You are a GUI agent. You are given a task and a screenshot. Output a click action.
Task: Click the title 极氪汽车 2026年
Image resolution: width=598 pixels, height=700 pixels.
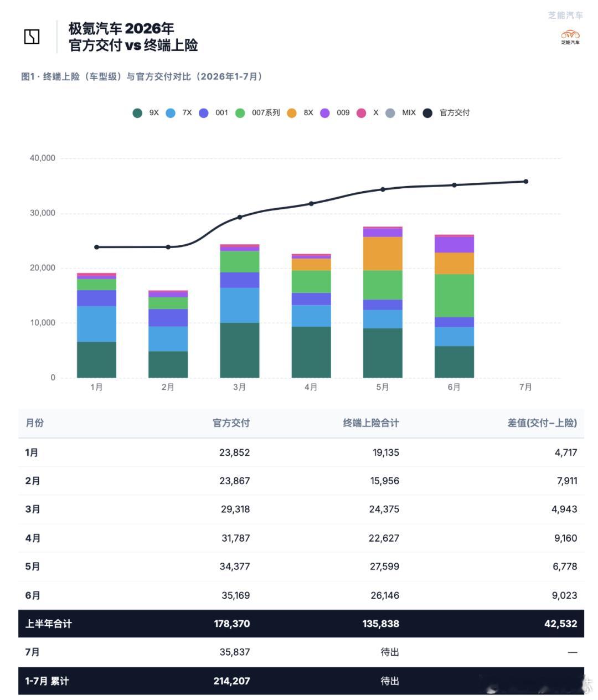tap(121, 28)
